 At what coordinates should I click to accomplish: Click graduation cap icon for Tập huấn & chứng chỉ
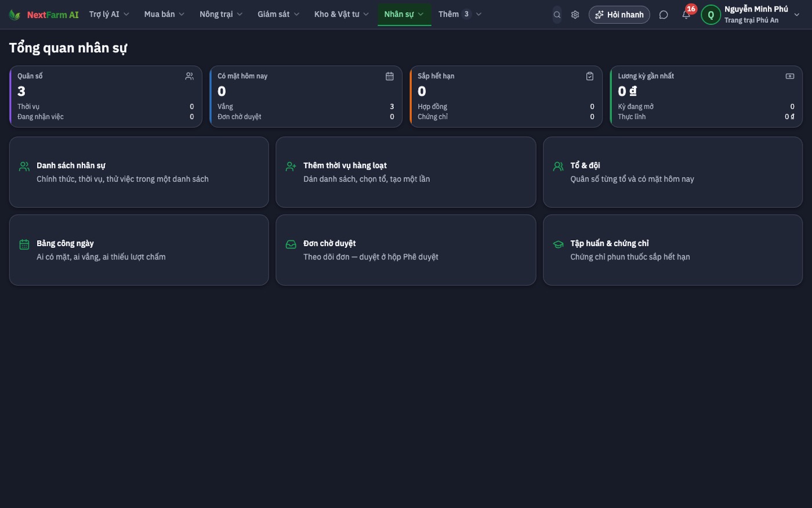tap(558, 244)
